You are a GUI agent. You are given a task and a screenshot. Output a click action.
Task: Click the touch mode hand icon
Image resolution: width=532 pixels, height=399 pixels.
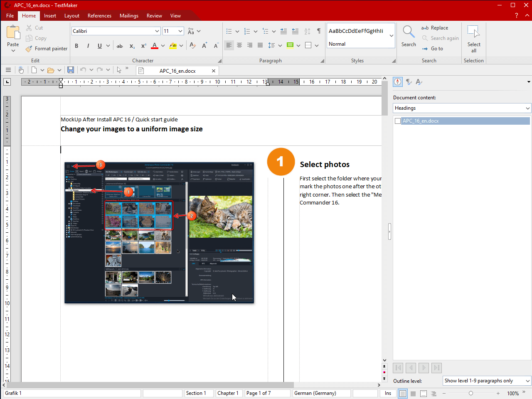pyautogui.click(x=21, y=70)
